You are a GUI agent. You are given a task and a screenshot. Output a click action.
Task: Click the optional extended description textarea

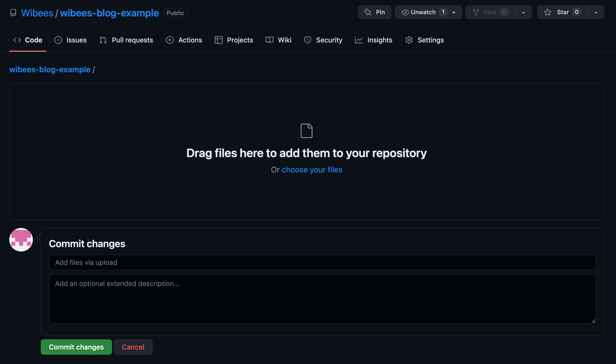(322, 299)
